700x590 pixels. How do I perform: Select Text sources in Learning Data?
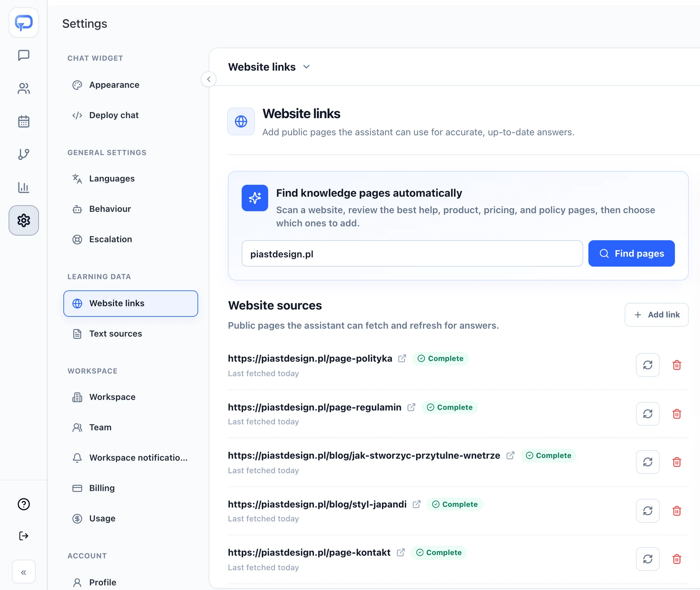131,333
